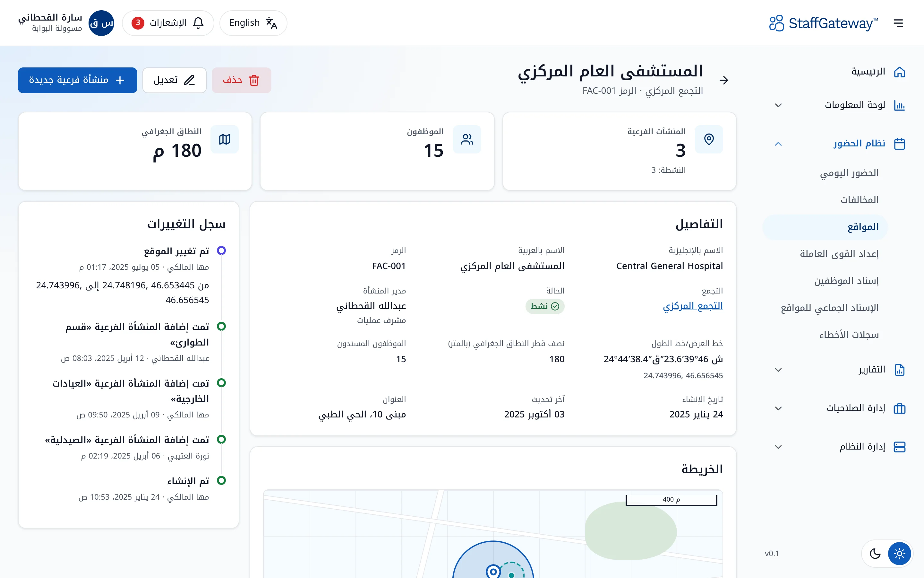Image resolution: width=924 pixels, height=578 pixels.
Task: Expand the لوحة المعلومات chevron
Action: 778,105
